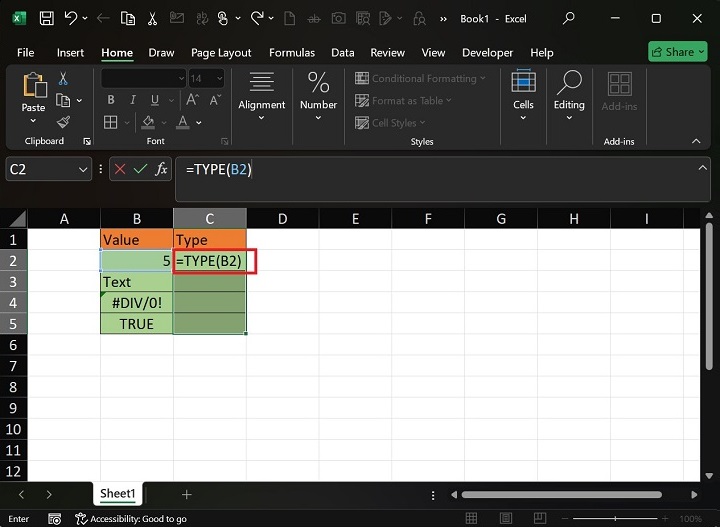Screen dimensions: 720x527
Task: Expand the Editing group dropdown
Action: pos(569,118)
